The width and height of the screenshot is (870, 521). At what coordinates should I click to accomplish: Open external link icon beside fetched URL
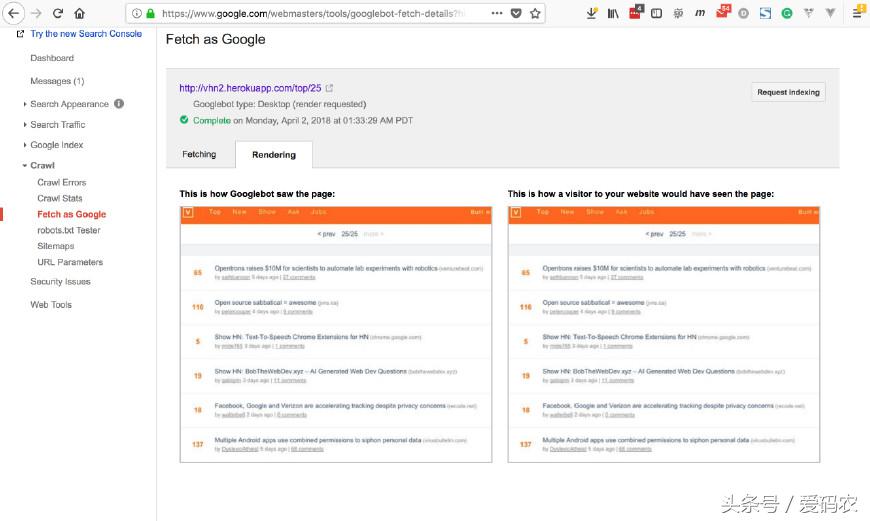329,88
